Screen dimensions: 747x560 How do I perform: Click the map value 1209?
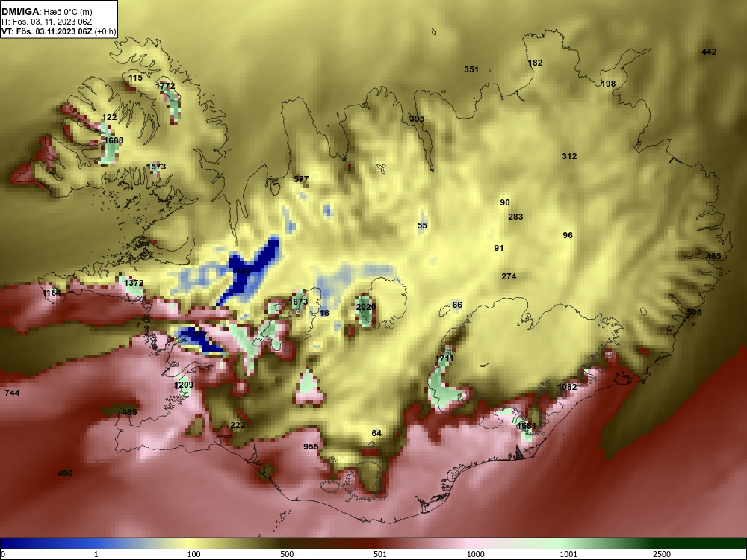(184, 385)
